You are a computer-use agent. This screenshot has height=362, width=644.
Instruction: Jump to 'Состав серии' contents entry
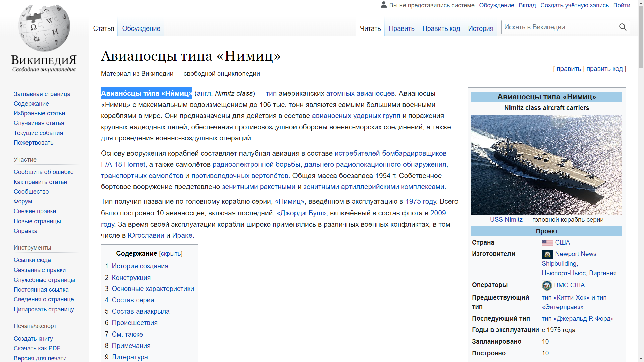(x=133, y=300)
